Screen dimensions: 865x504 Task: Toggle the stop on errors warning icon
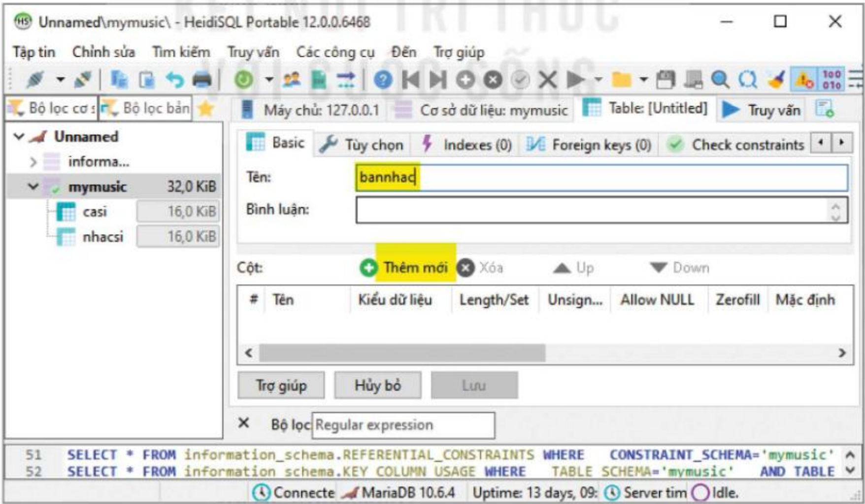[803, 79]
